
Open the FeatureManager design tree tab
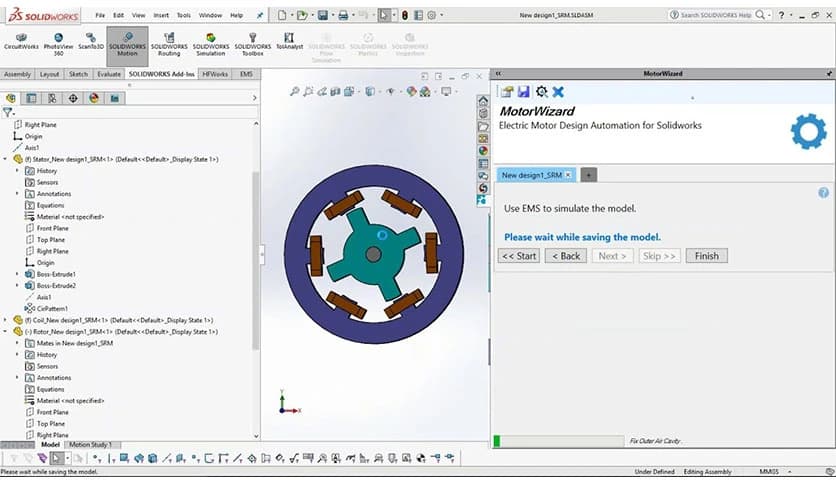tap(11, 98)
